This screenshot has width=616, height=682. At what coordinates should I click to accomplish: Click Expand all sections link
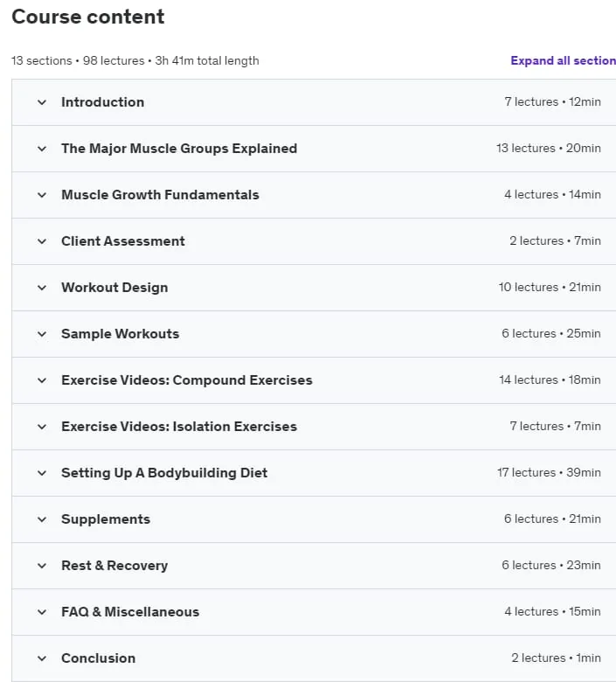(x=563, y=60)
